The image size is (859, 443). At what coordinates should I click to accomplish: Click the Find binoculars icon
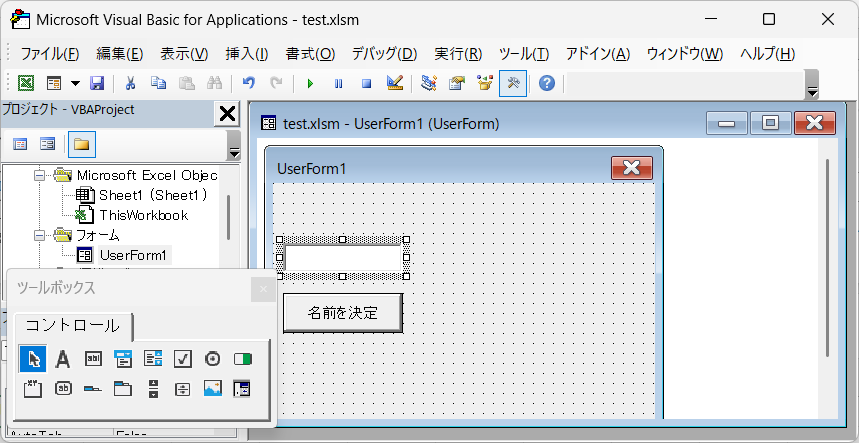[x=214, y=83]
